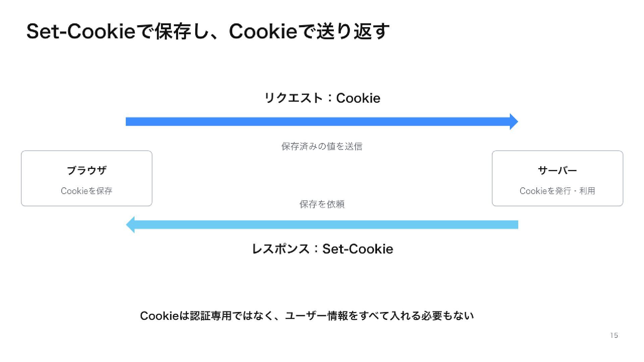
Task: Click the arrowhead of the response arrow
Action: [130, 225]
